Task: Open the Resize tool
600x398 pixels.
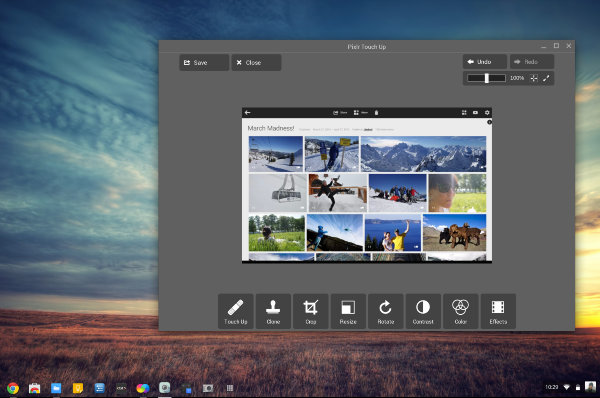Action: tap(348, 311)
